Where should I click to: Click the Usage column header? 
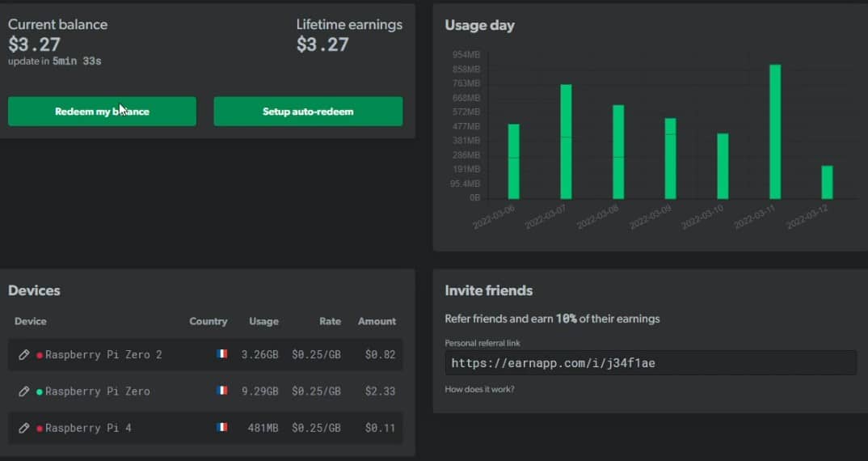pyautogui.click(x=263, y=321)
